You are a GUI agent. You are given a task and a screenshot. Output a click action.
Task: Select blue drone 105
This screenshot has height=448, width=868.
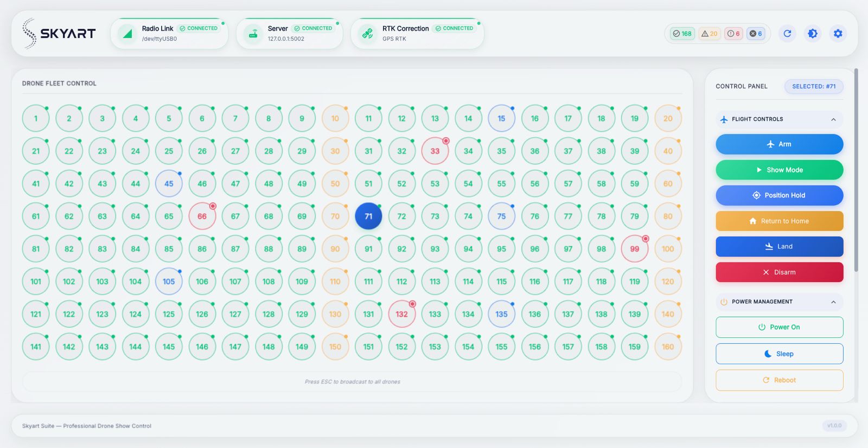click(169, 281)
